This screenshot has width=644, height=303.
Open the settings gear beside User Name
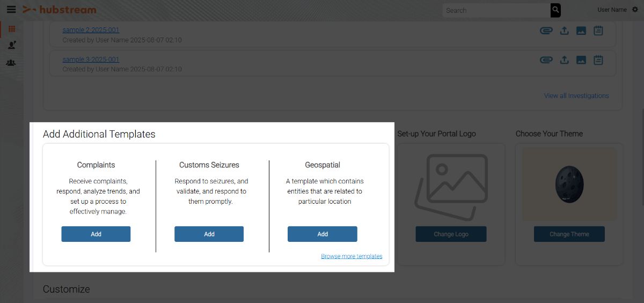635,10
